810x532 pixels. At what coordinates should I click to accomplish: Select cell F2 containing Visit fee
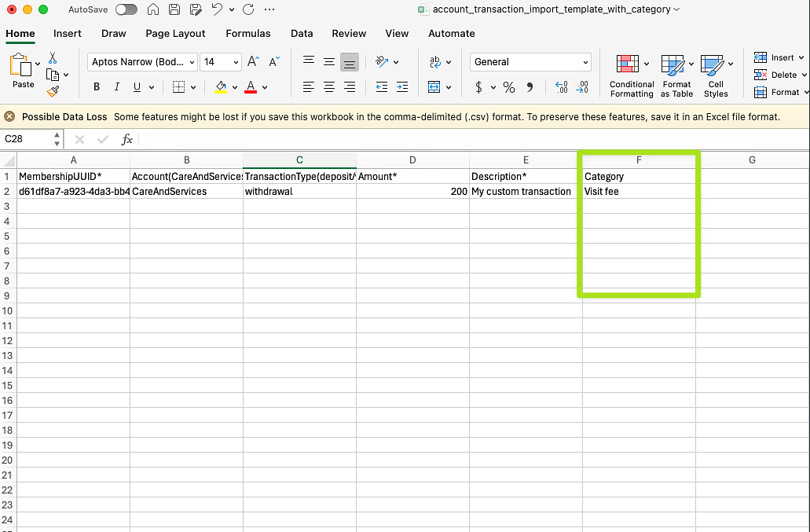(638, 192)
